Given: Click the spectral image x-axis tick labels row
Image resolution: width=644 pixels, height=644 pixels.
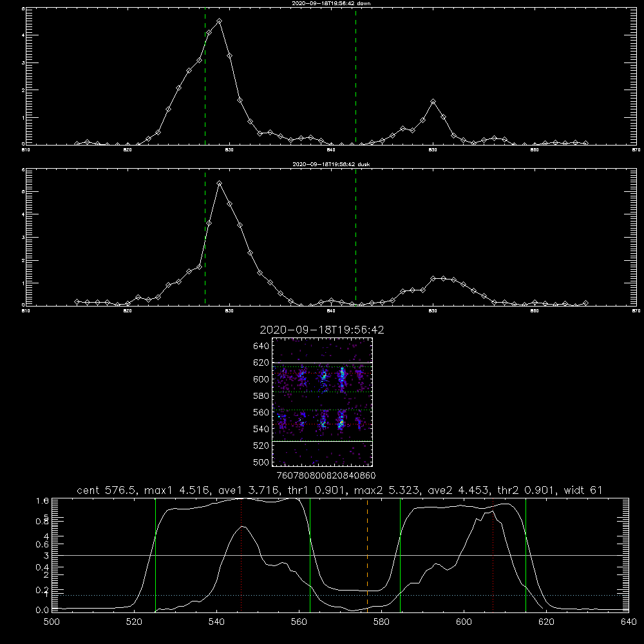Looking at the screenshot, I should tap(327, 476).
